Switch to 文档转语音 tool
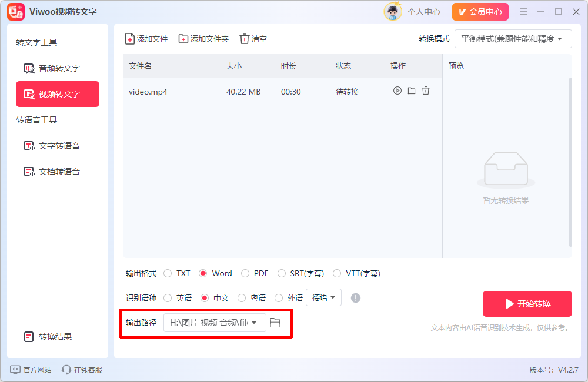588x382 pixels. click(x=58, y=172)
